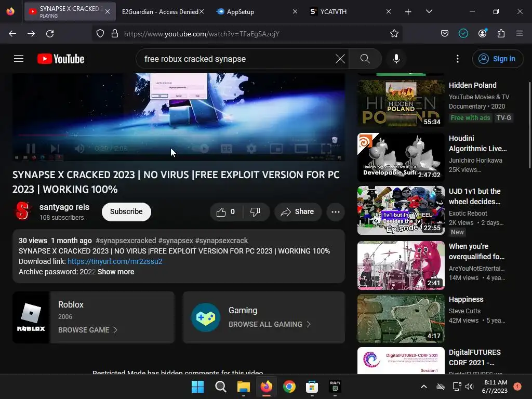Open Hidden Poland movie thumbnail
Viewport: 532px width, 399px height.
[x=401, y=103]
